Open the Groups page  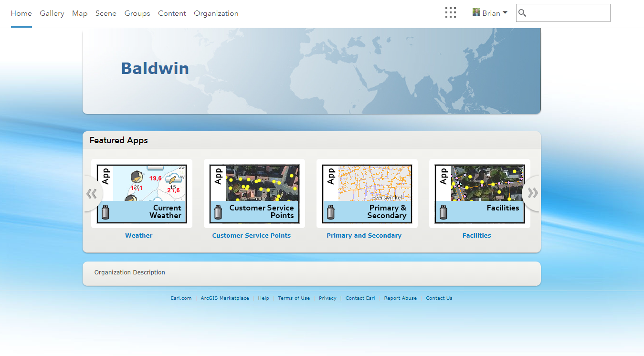pos(137,13)
